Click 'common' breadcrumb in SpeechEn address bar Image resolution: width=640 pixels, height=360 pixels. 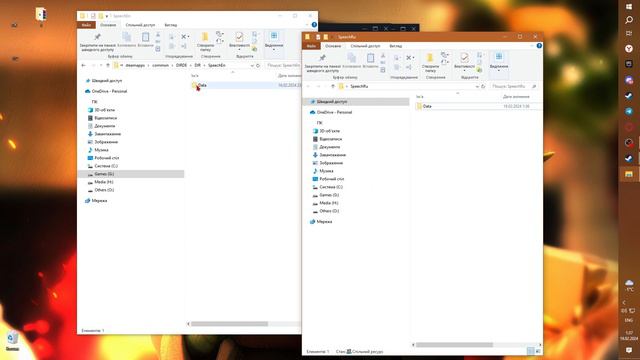click(160, 65)
